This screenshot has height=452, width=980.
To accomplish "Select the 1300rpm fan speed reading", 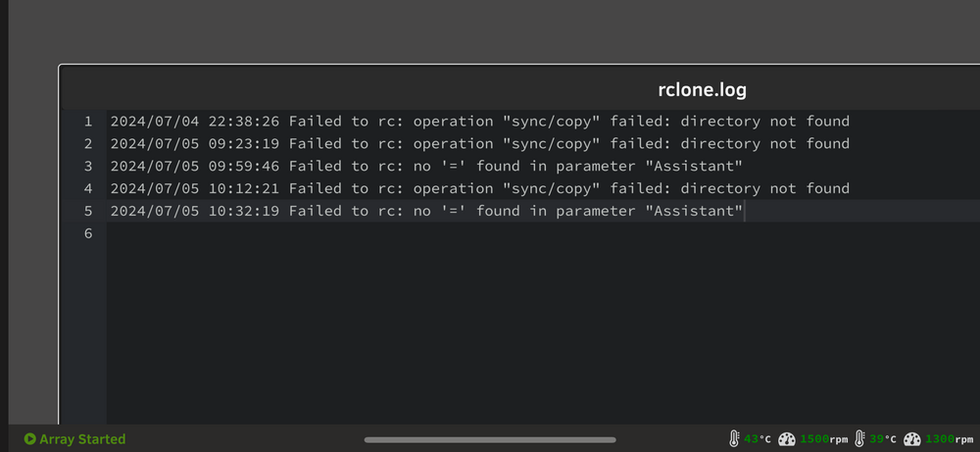I will click(x=950, y=439).
